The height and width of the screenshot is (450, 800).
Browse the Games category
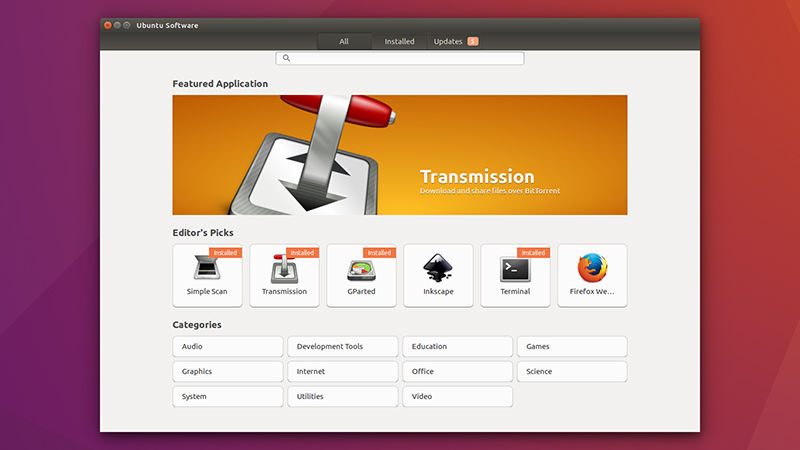coord(572,347)
